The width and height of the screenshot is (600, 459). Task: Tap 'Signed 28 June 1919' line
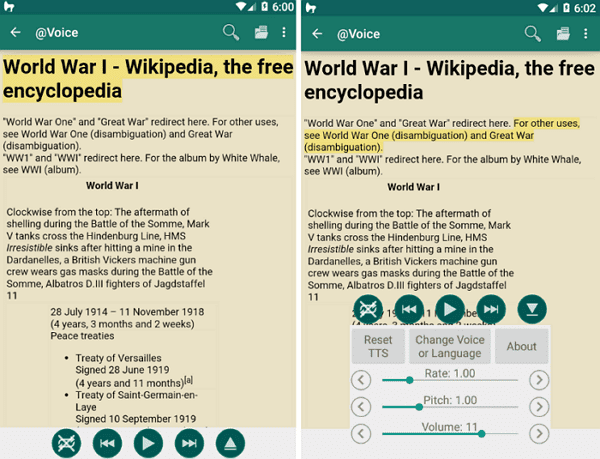tap(122, 370)
